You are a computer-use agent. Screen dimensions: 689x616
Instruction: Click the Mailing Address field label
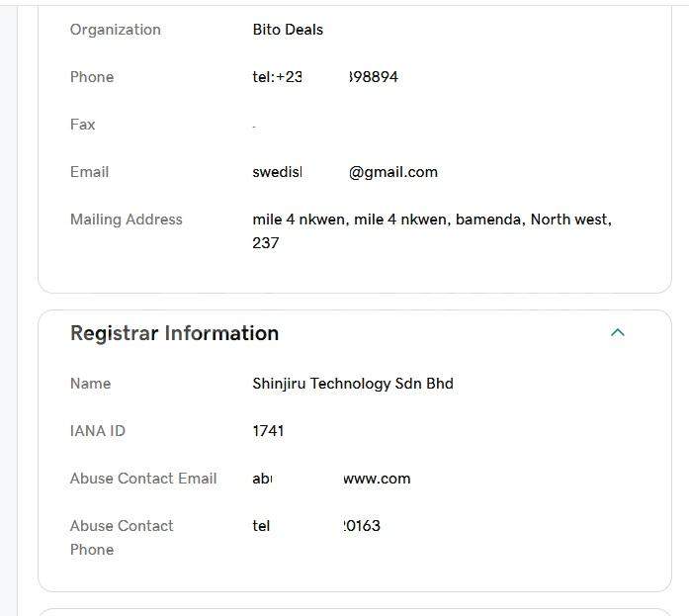[x=127, y=220]
